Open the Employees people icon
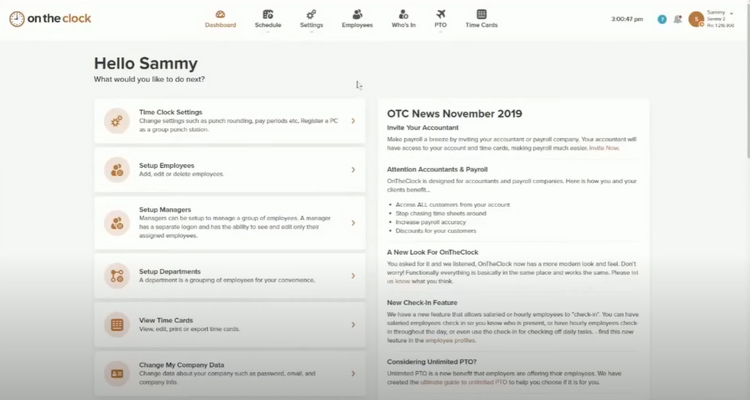Screen dimensions: 750x400 tap(357, 14)
